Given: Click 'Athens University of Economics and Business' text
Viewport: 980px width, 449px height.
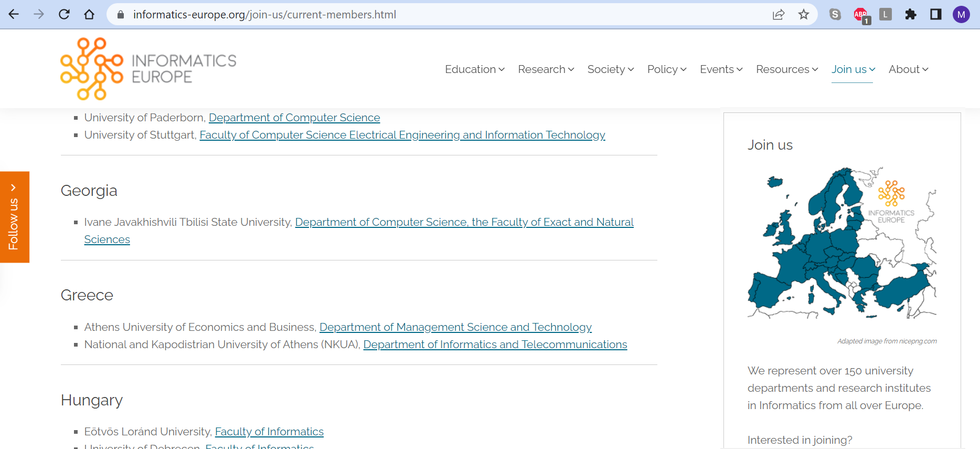Looking at the screenshot, I should click(200, 327).
